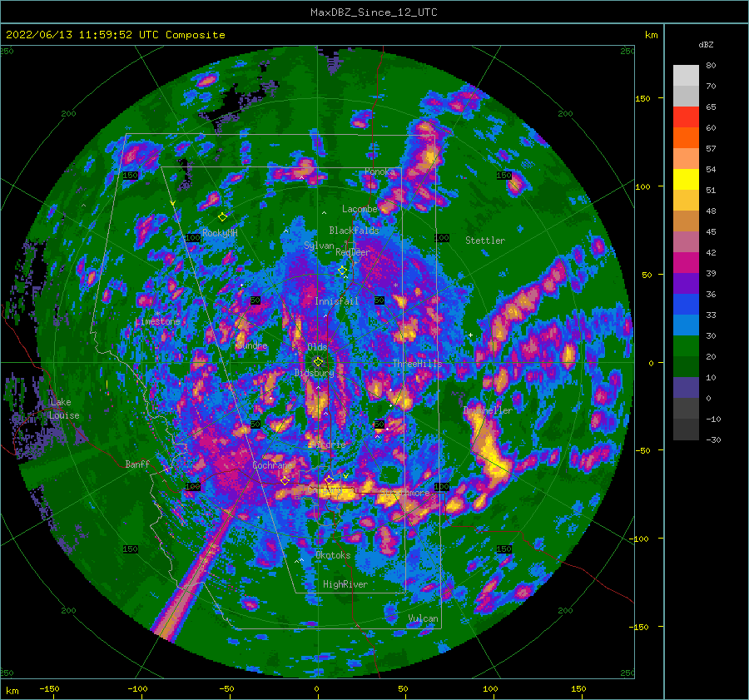The height and width of the screenshot is (700, 749).
Task: Select the 2022/06/13 11:59:52 UTC Composite timestamp
Action: tap(115, 35)
